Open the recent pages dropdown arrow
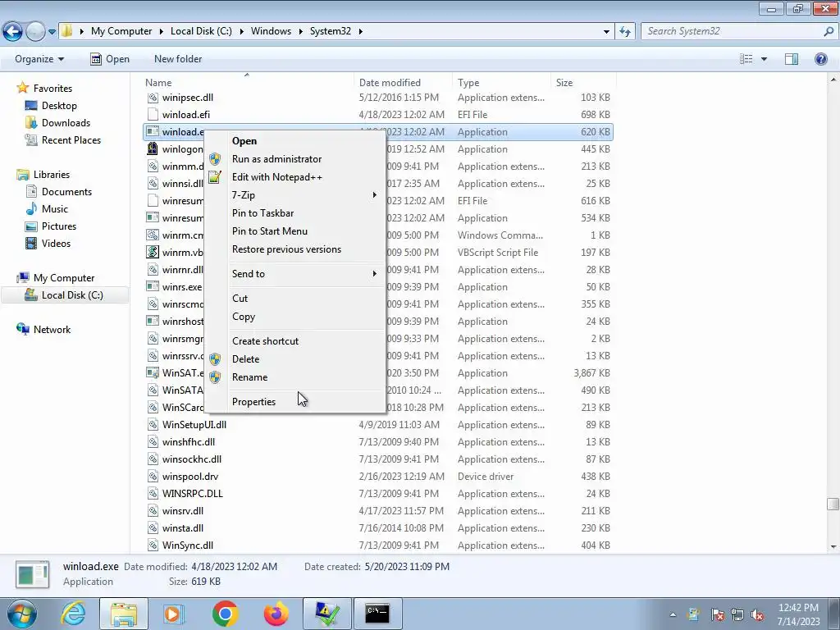 (52, 32)
